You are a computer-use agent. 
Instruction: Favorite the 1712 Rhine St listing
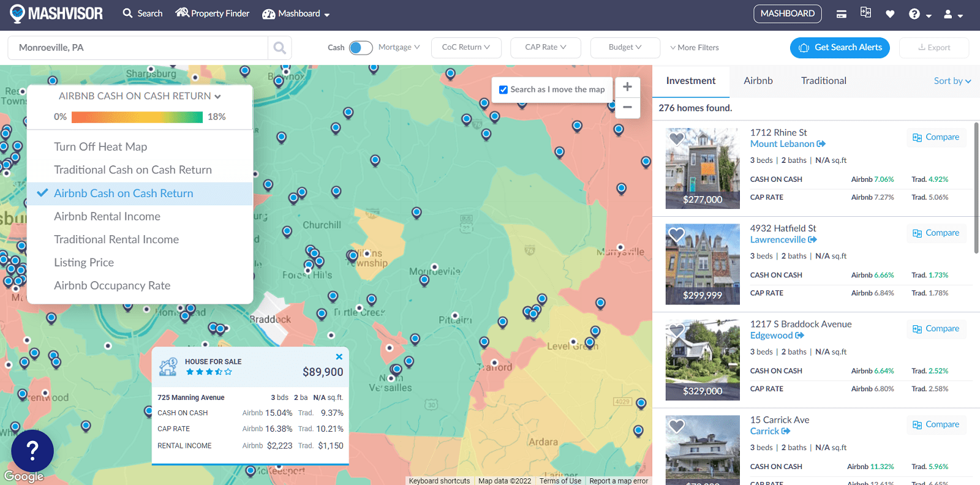pos(676,139)
